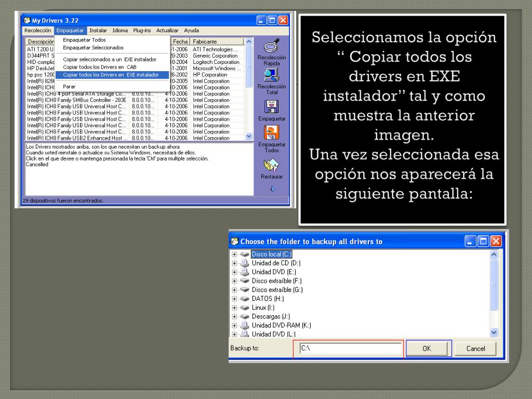532x399 pixels.
Task: Expand the Descargas (J:) node
Action: (234, 316)
